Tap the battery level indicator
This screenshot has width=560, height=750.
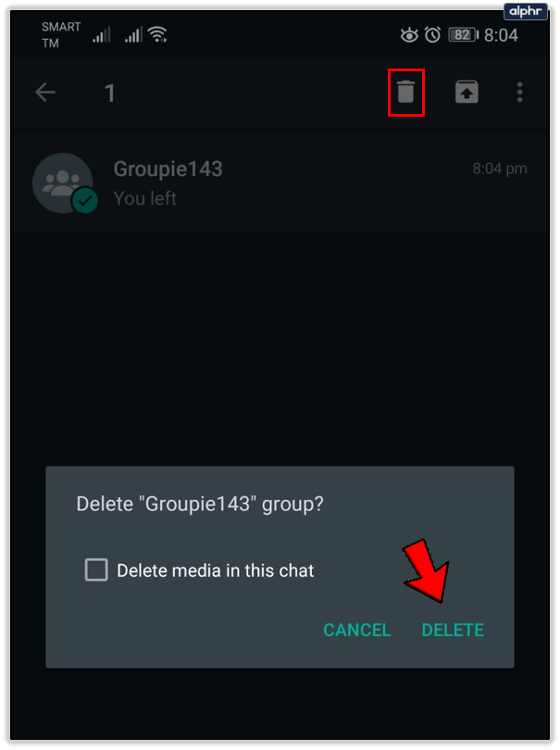[464, 35]
